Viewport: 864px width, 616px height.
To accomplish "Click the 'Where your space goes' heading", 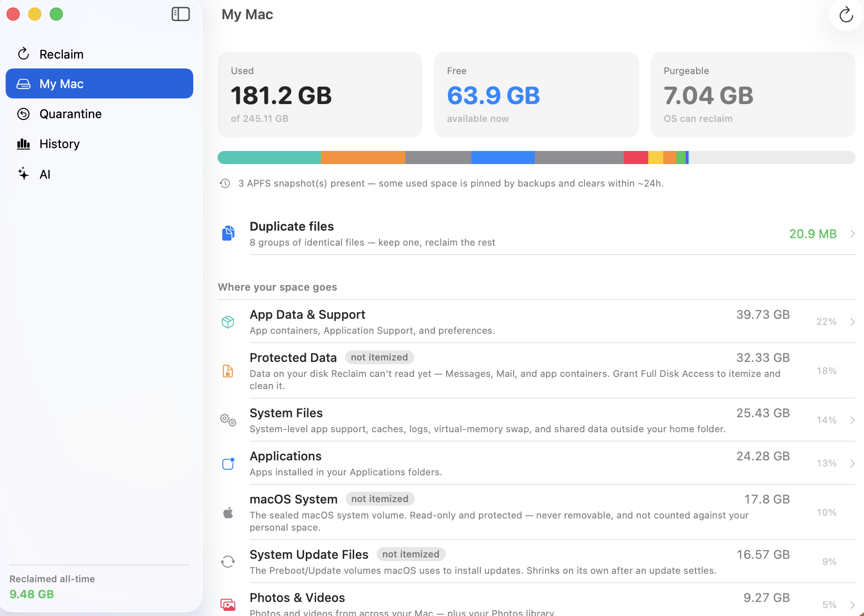I will (278, 287).
